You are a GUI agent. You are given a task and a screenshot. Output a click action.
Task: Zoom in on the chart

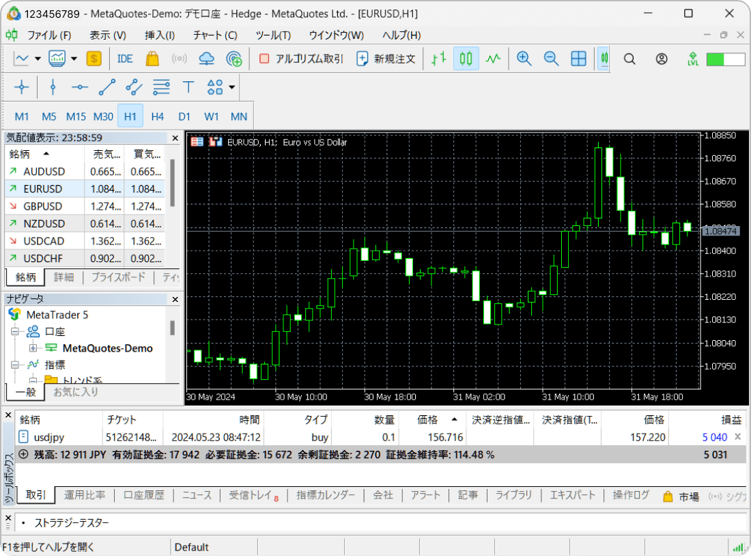click(524, 59)
